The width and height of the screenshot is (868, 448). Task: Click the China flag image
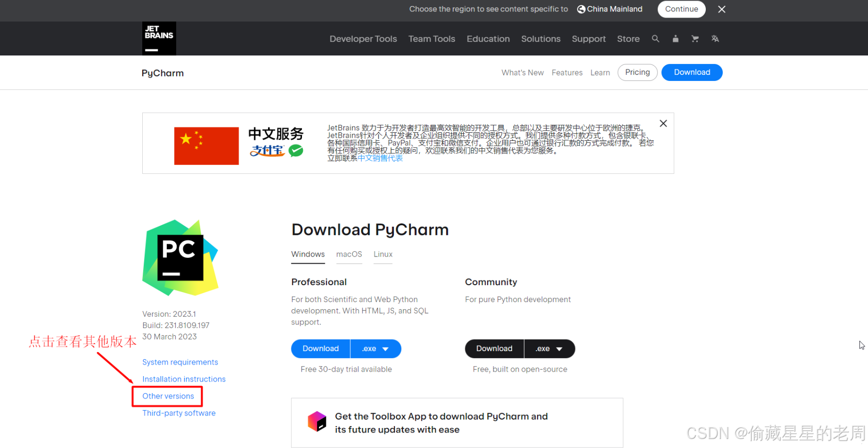point(206,146)
